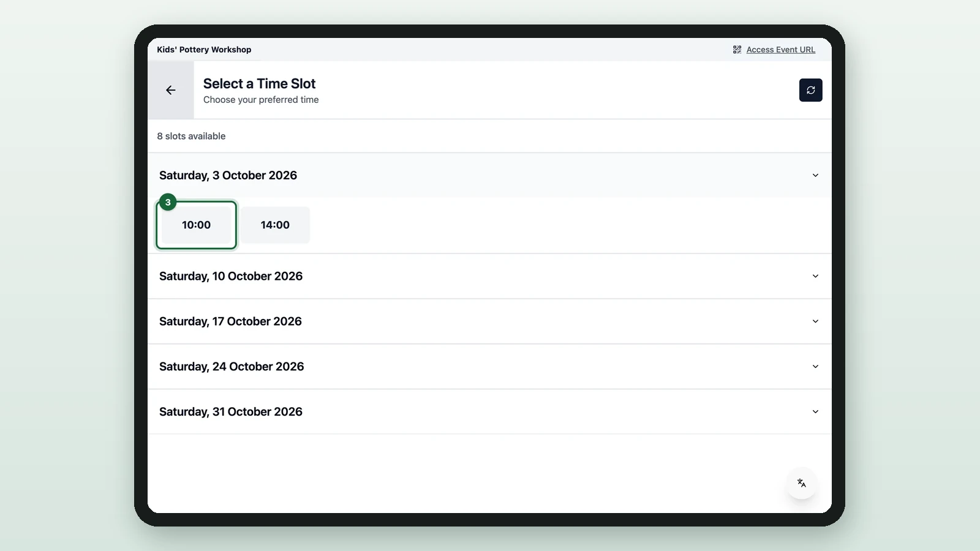The image size is (980, 551).
Task: Click the Saturday, 3 October 2026 heading
Action: pos(228,175)
